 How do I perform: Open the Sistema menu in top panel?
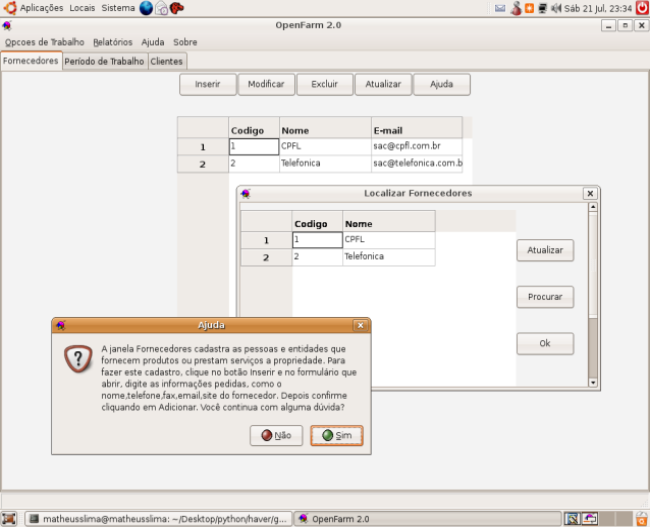[x=118, y=8]
